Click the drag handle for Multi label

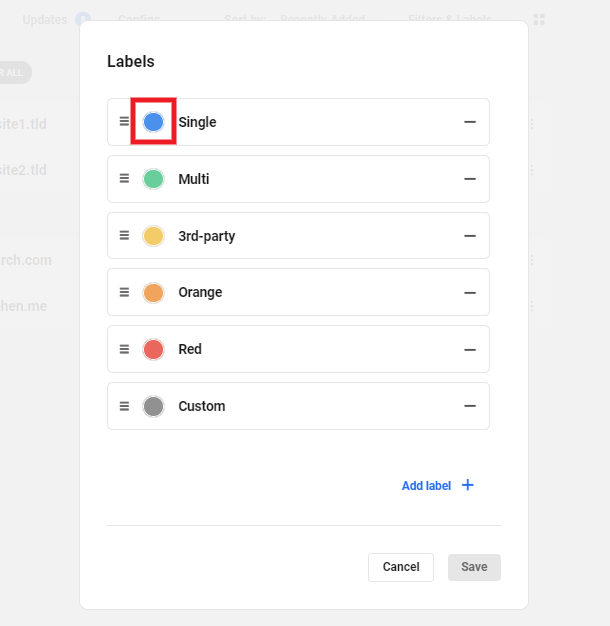124,179
